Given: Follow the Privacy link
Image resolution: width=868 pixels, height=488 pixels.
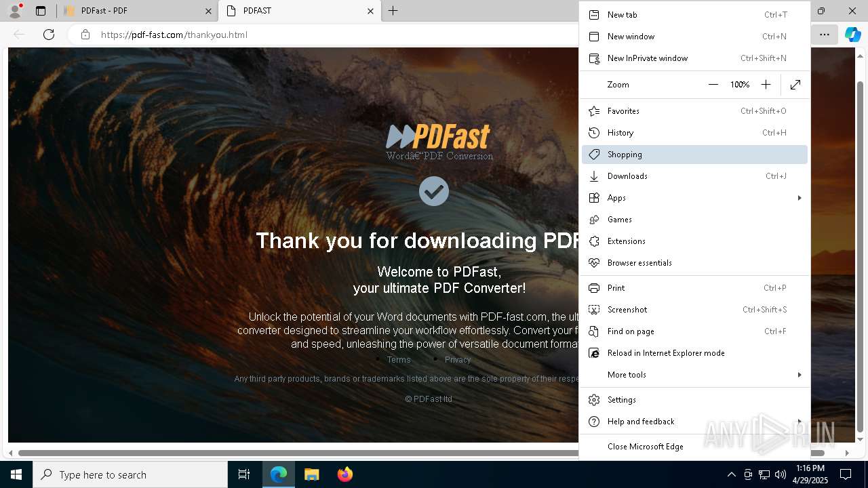Looking at the screenshot, I should click(x=458, y=360).
